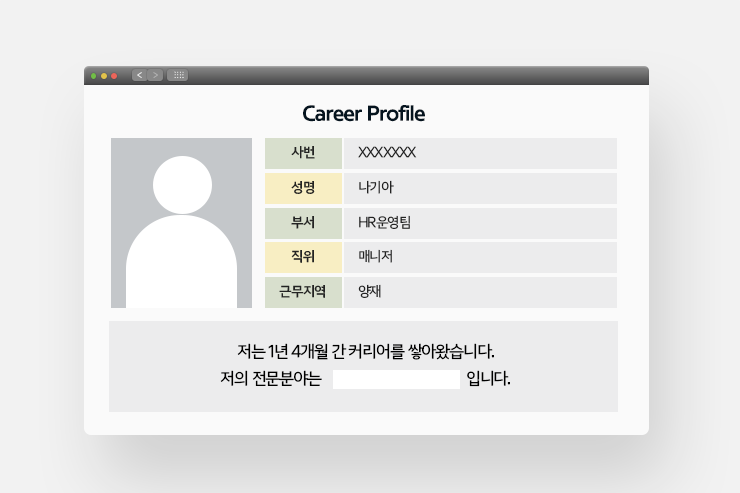Select the 부서 label cell
The image size is (740, 493).
[x=303, y=223]
